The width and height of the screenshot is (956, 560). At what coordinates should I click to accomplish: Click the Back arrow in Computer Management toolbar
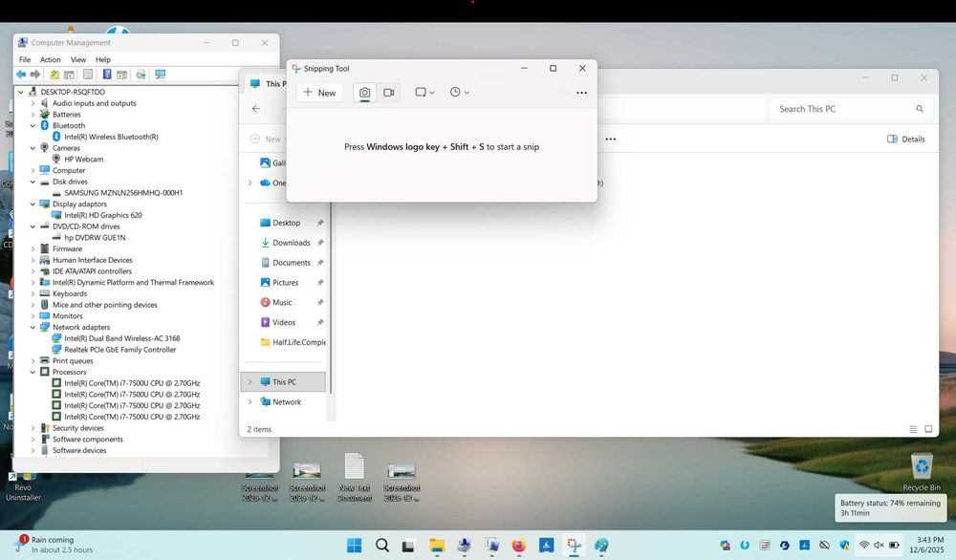(x=21, y=75)
